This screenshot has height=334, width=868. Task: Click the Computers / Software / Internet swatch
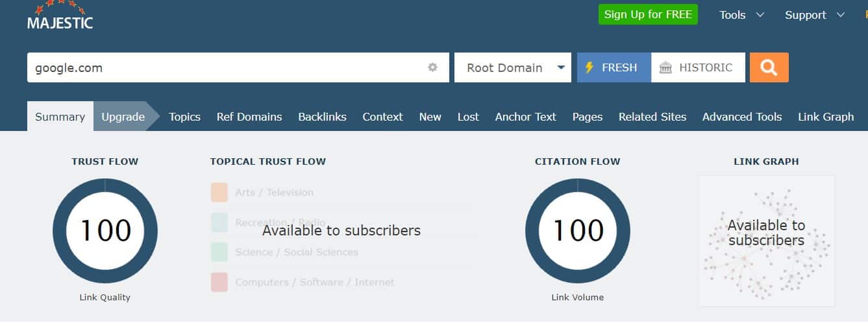tap(219, 282)
